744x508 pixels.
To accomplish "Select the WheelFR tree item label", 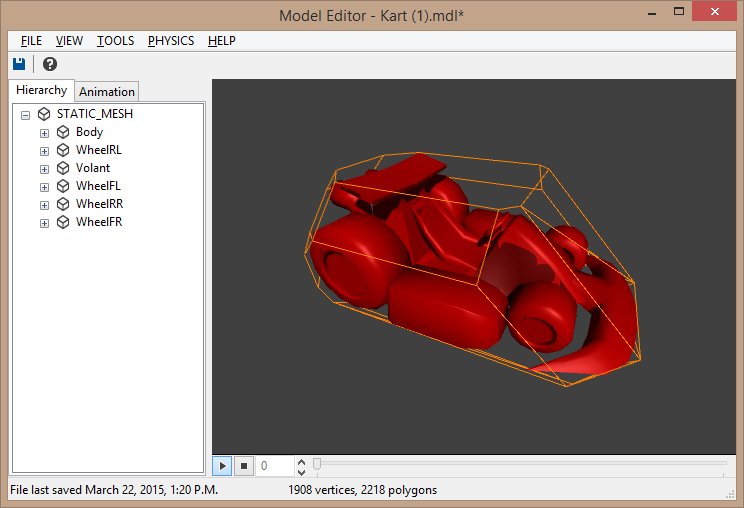I will click(x=99, y=222).
